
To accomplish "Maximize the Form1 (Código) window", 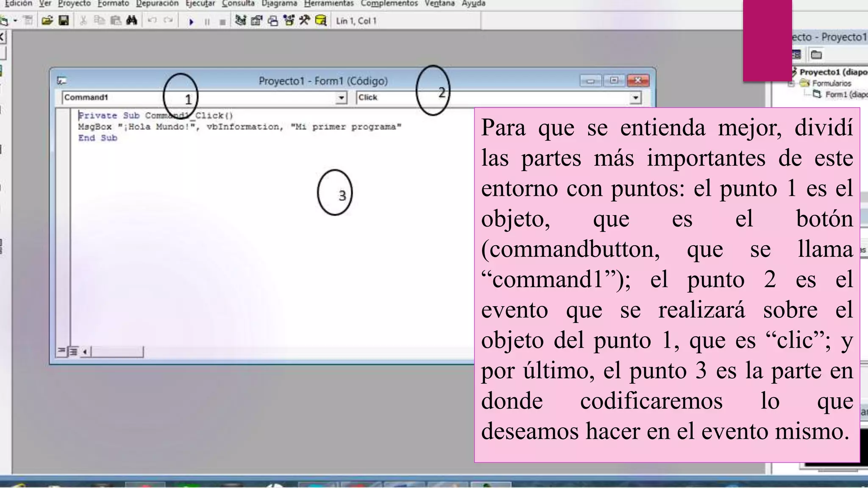I will [x=614, y=80].
